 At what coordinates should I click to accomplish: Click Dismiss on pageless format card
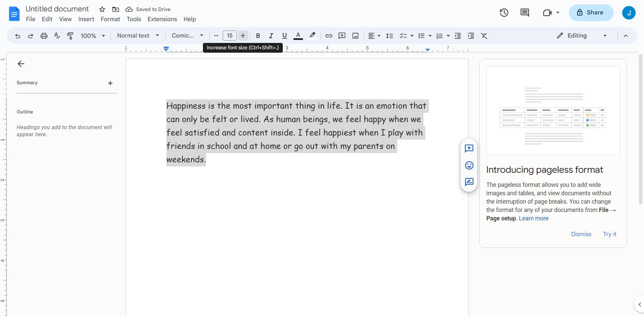581,234
